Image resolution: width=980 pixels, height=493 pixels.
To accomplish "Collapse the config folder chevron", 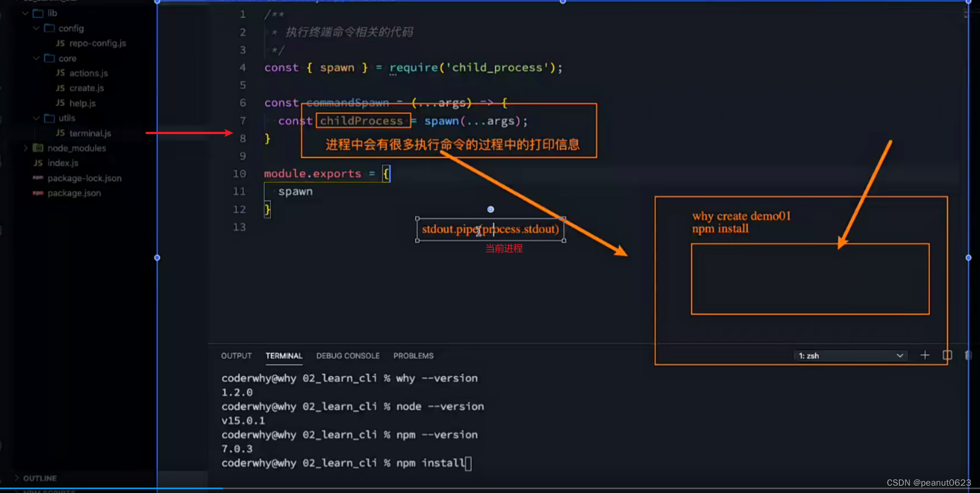I will [36, 28].
